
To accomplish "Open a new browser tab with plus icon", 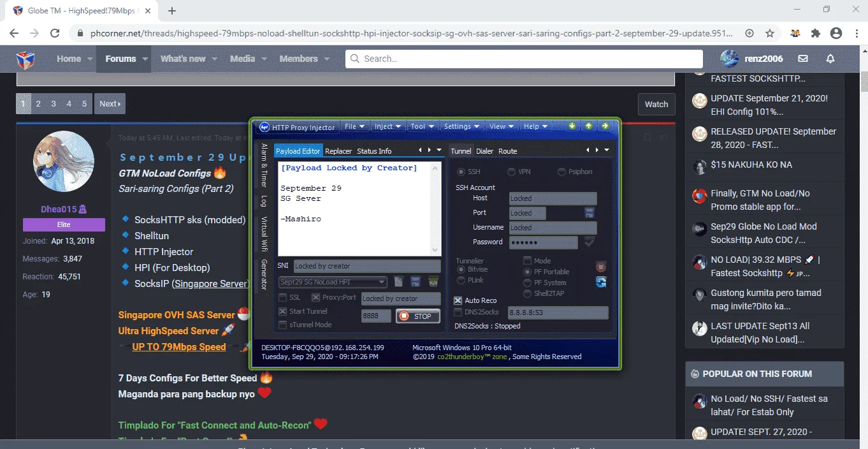I will click(172, 11).
